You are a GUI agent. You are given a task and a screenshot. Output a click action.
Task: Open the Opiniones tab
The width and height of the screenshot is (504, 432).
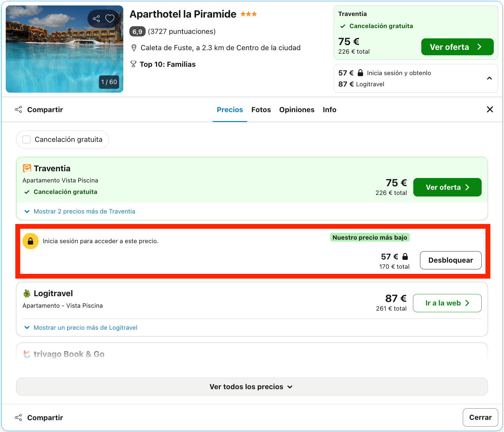[x=297, y=110]
